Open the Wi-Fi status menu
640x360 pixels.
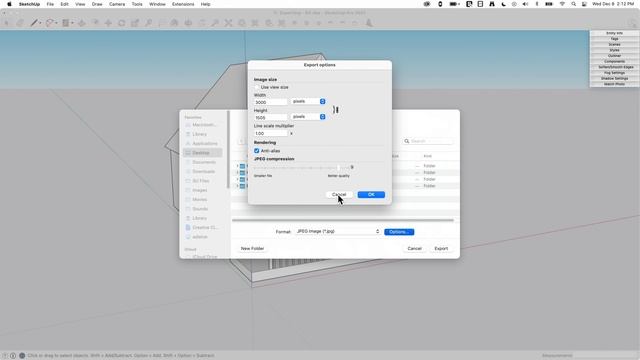click(562, 4)
